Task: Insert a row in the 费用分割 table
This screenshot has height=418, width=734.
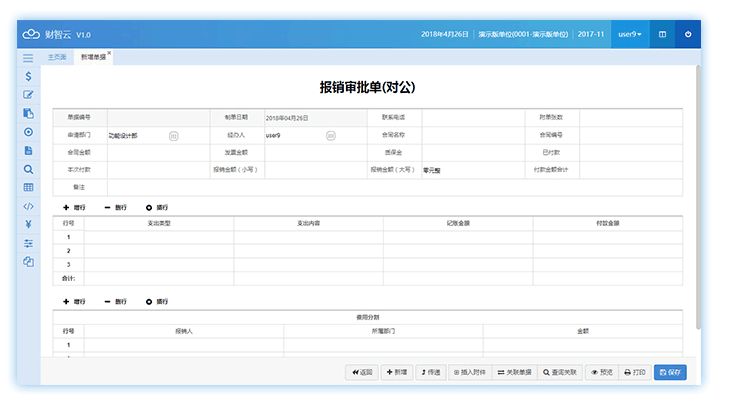Action: 157,302
